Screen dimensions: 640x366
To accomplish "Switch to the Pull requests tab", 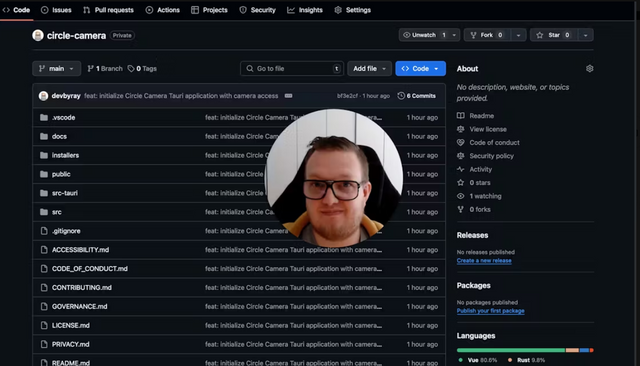I will pyautogui.click(x=109, y=10).
